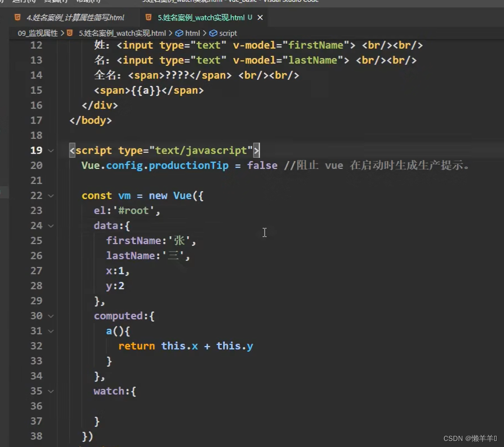The width and height of the screenshot is (504, 447).
Task: Open the 09_监视属性 folder breadcrumb
Action: (x=38, y=33)
